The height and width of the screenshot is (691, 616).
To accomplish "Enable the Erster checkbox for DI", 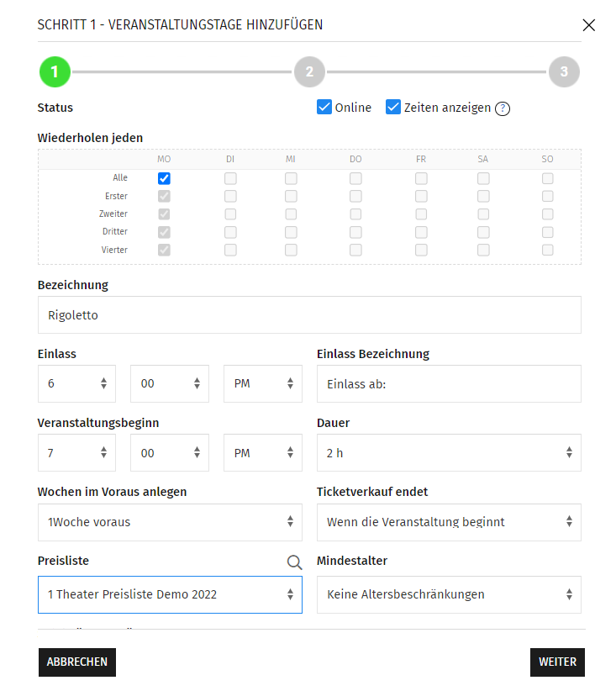I will pyautogui.click(x=230, y=196).
